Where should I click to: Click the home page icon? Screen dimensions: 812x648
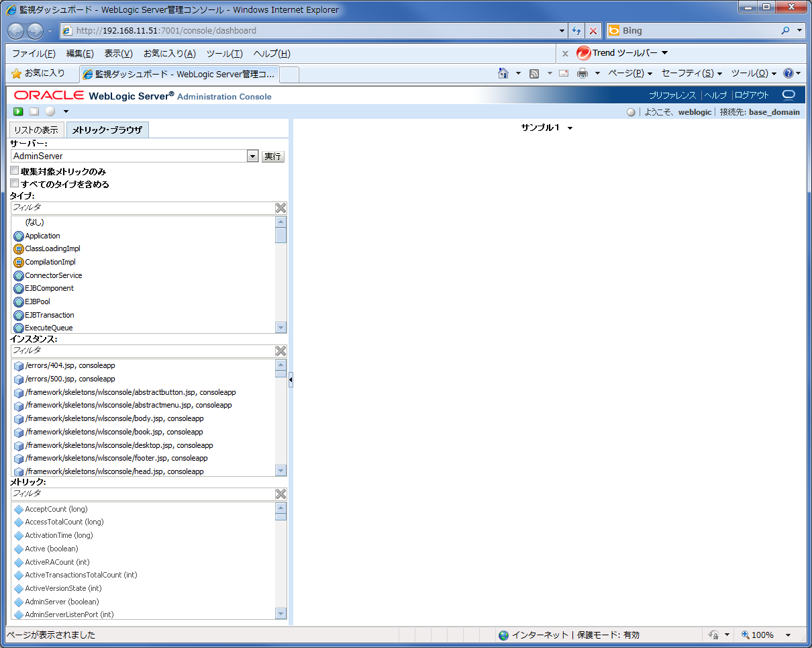click(503, 73)
